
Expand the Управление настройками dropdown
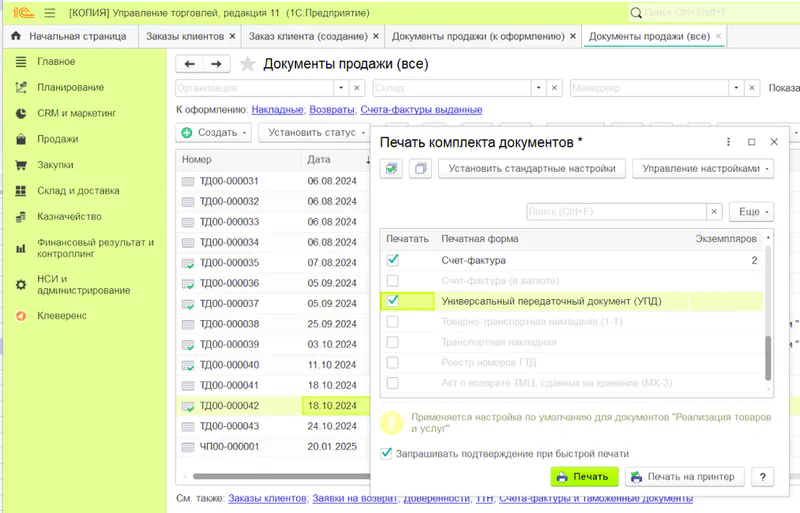click(x=703, y=169)
